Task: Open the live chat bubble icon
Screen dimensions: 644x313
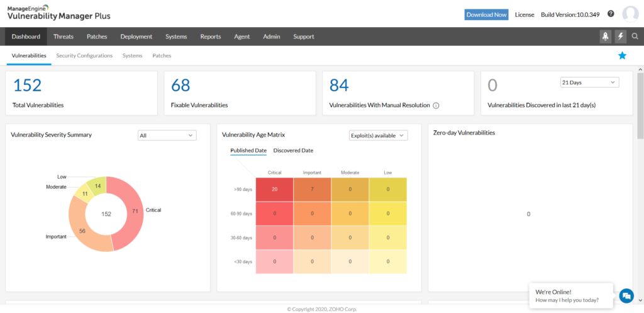Action: point(625,295)
